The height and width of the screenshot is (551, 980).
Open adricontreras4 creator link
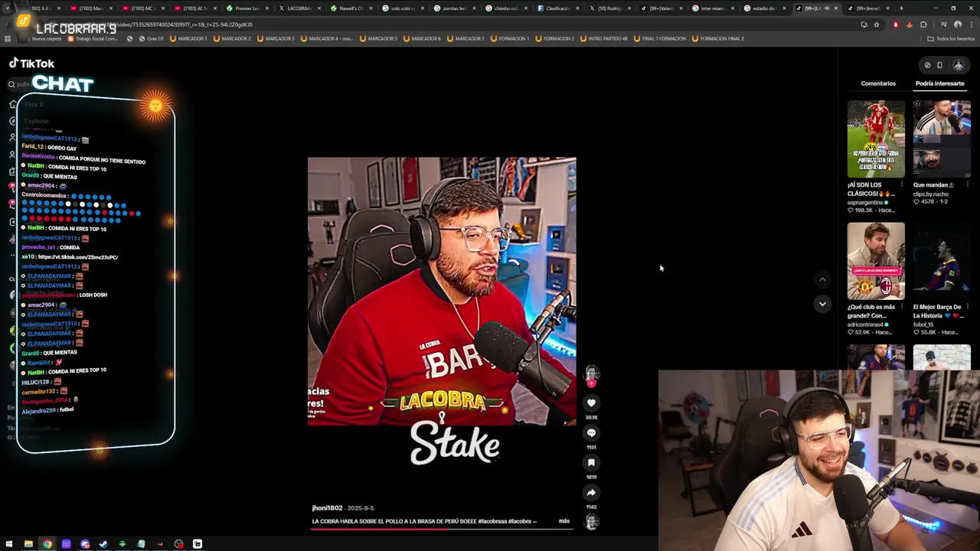pos(867,324)
